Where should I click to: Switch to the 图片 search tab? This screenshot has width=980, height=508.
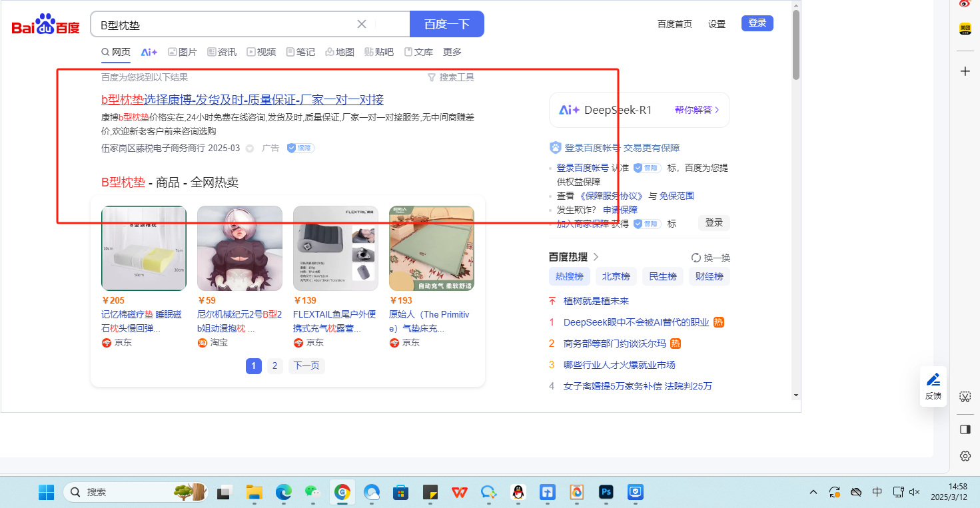point(182,52)
